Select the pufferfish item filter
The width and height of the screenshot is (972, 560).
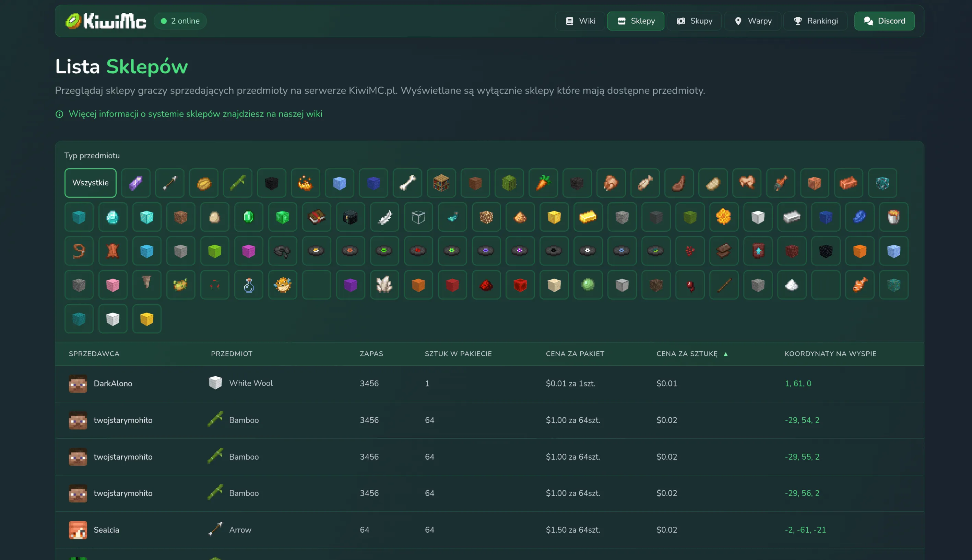pyautogui.click(x=282, y=285)
